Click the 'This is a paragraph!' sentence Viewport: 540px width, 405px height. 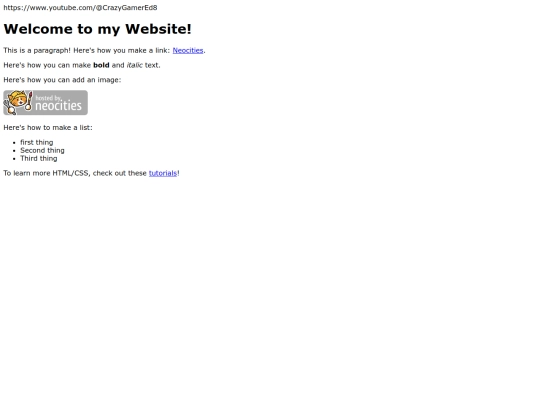(37, 50)
